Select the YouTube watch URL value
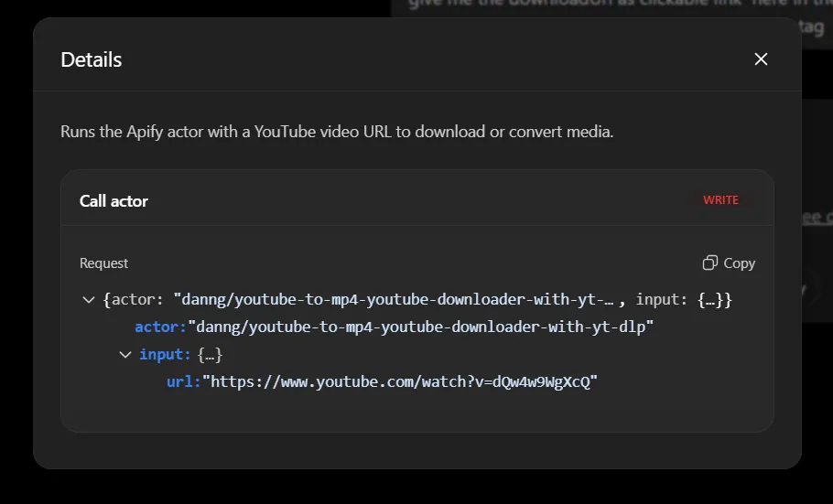 400,381
